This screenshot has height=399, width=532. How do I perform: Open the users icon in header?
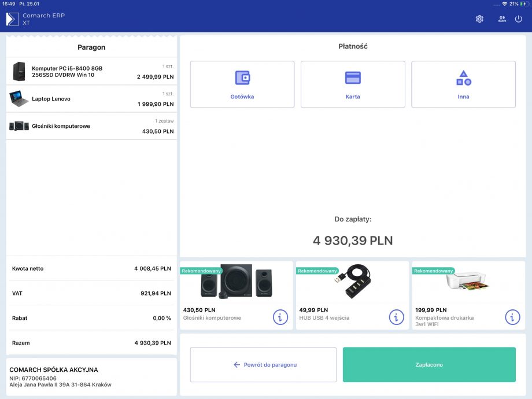pyautogui.click(x=502, y=19)
